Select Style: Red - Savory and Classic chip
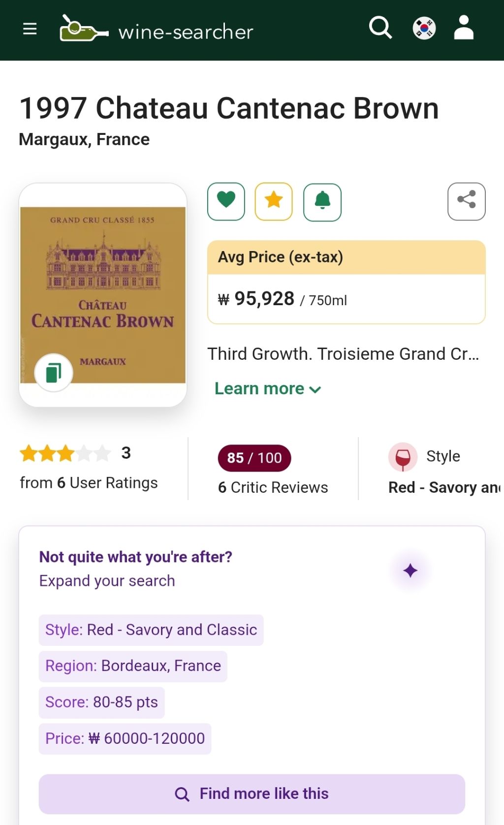This screenshot has height=825, width=504. (x=151, y=630)
